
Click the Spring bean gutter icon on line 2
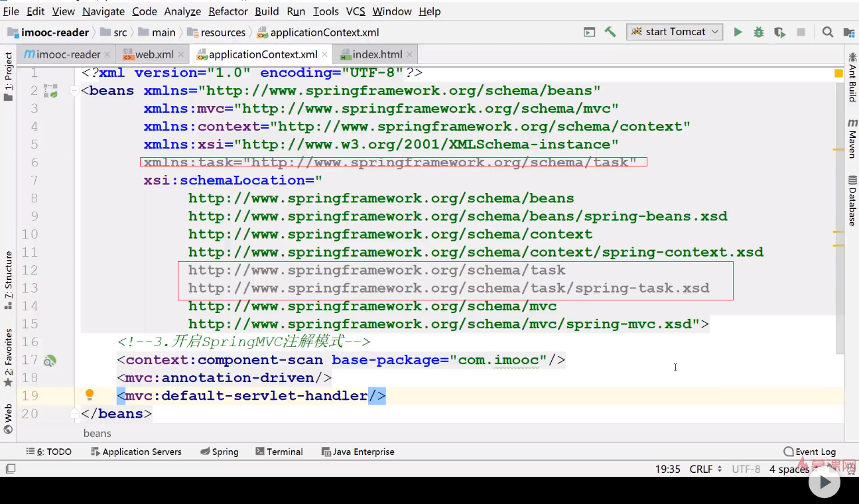50,91
